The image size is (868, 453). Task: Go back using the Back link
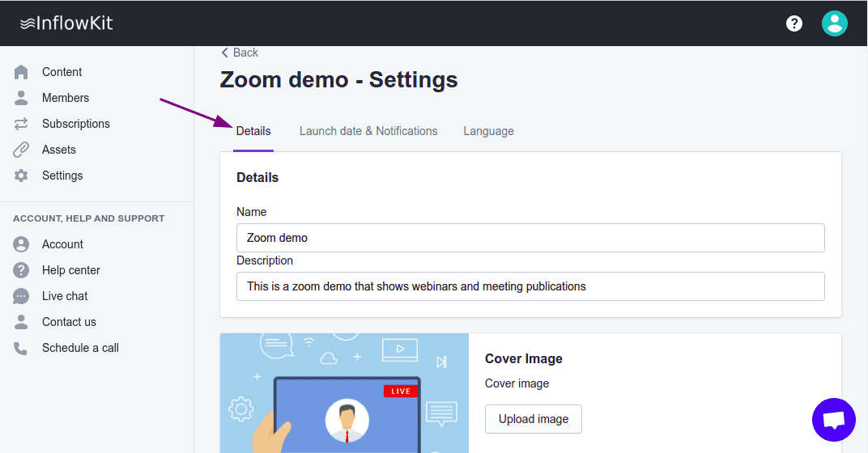click(240, 53)
